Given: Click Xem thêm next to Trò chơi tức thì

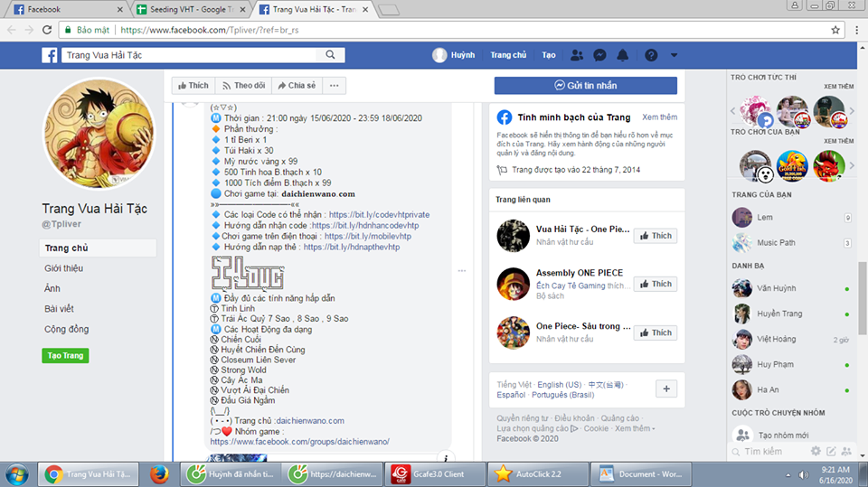Looking at the screenshot, I should click(839, 87).
